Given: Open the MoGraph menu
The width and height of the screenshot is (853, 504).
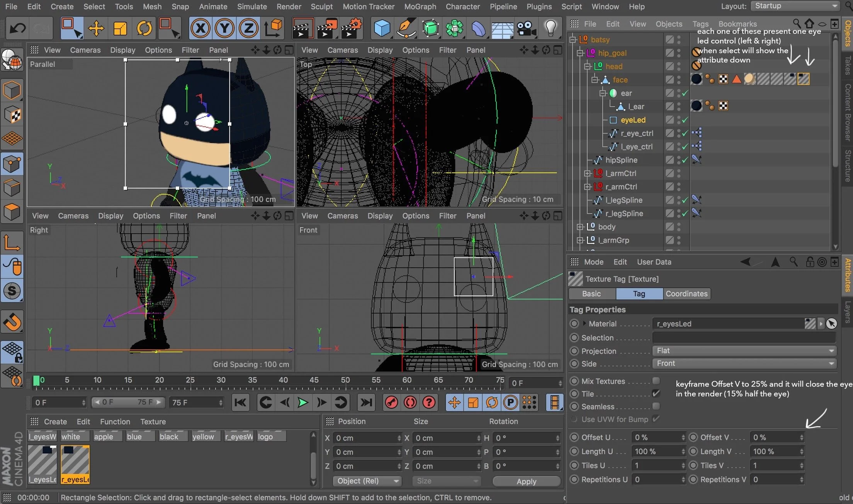Looking at the screenshot, I should [x=420, y=7].
